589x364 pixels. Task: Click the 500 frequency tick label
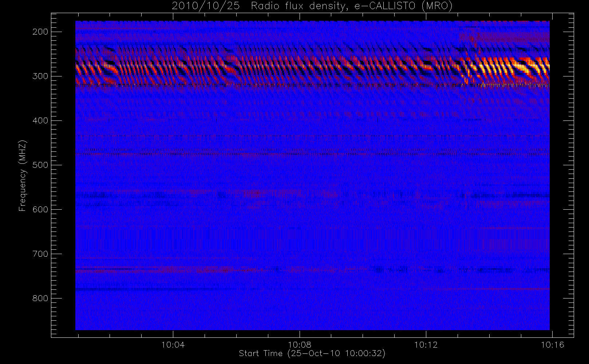[40, 165]
